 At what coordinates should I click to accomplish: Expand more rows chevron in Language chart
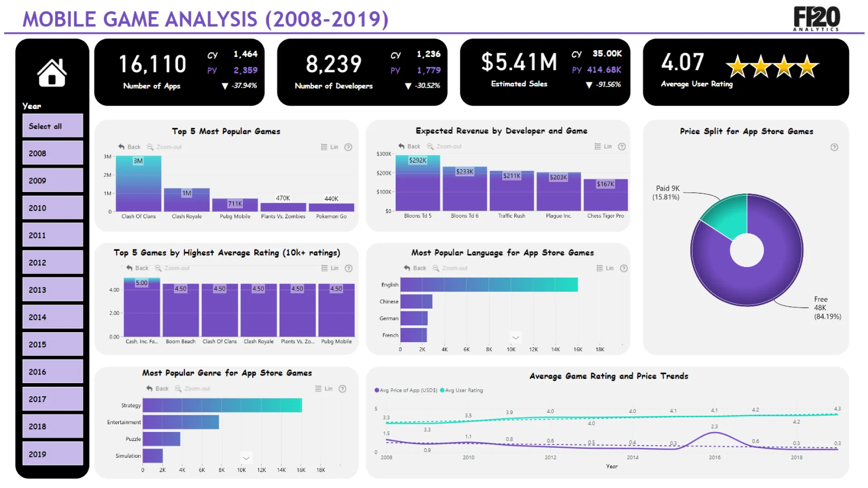[515, 338]
